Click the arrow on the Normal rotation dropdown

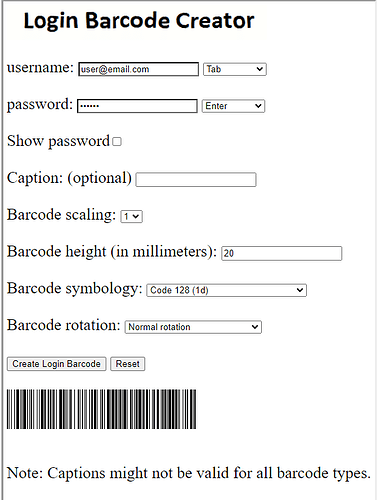255,327
